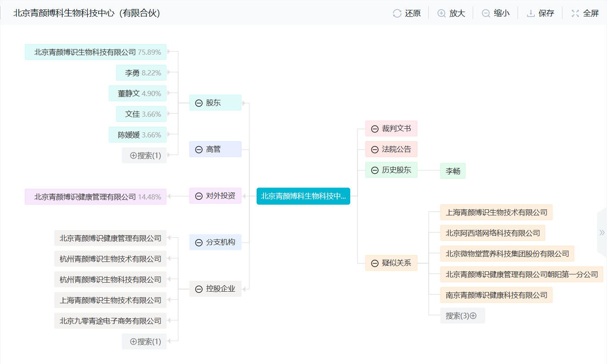Collapse the 对外投资 investments node

click(x=199, y=196)
